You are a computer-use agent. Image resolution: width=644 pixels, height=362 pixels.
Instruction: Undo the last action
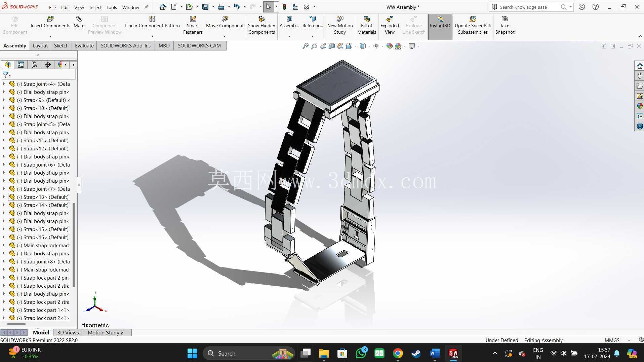pyautogui.click(x=237, y=7)
